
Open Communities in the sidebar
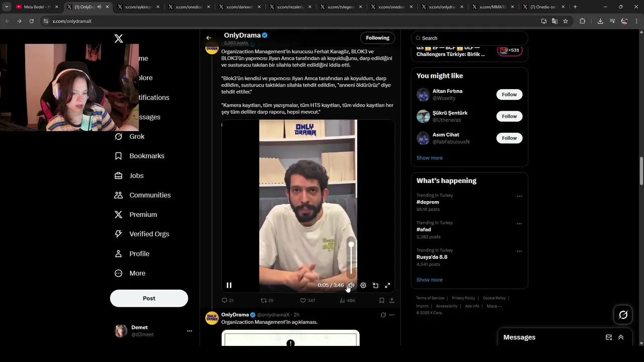pyautogui.click(x=143, y=195)
